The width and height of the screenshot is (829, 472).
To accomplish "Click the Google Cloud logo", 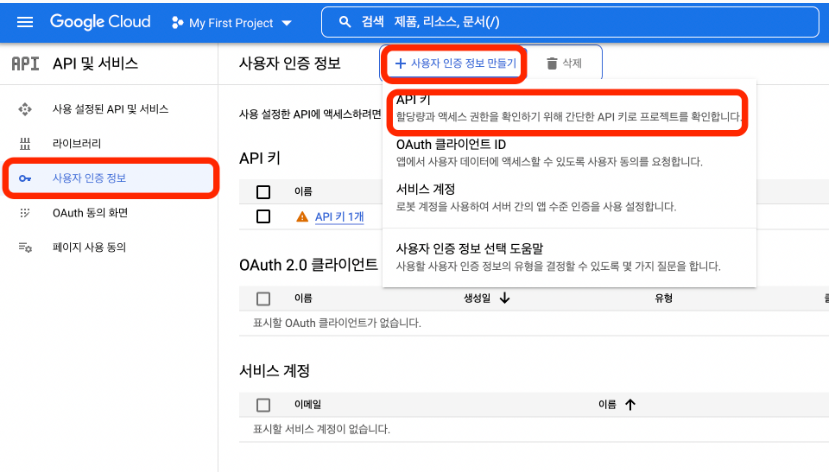I will point(100,21).
